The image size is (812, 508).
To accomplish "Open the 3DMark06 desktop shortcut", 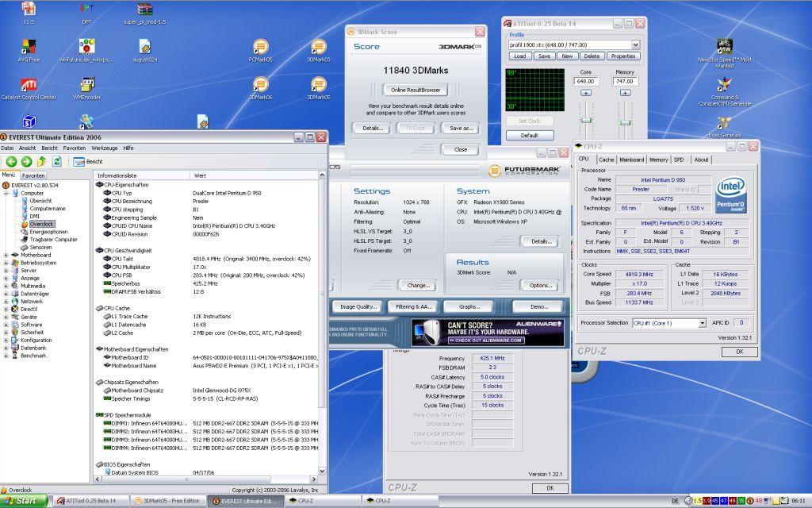I will tap(260, 88).
